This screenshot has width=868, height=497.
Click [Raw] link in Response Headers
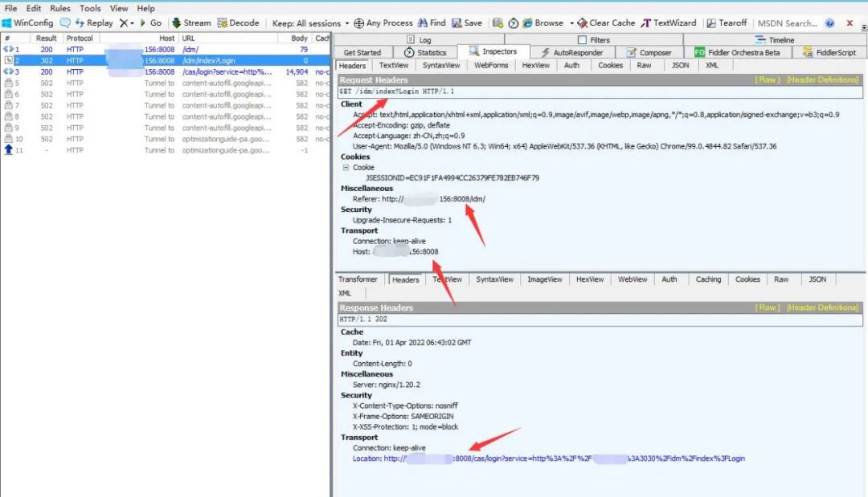pos(768,308)
